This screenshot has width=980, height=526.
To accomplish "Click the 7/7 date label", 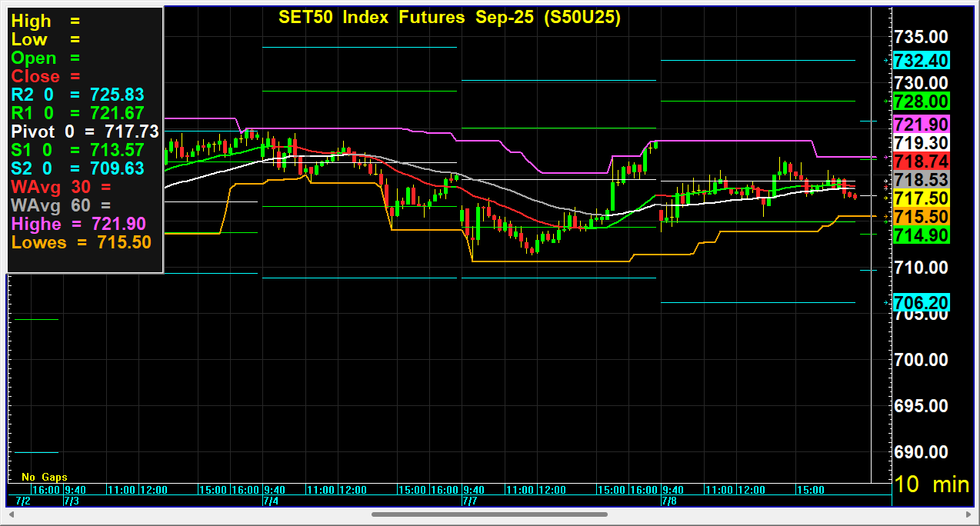I will click(470, 501).
